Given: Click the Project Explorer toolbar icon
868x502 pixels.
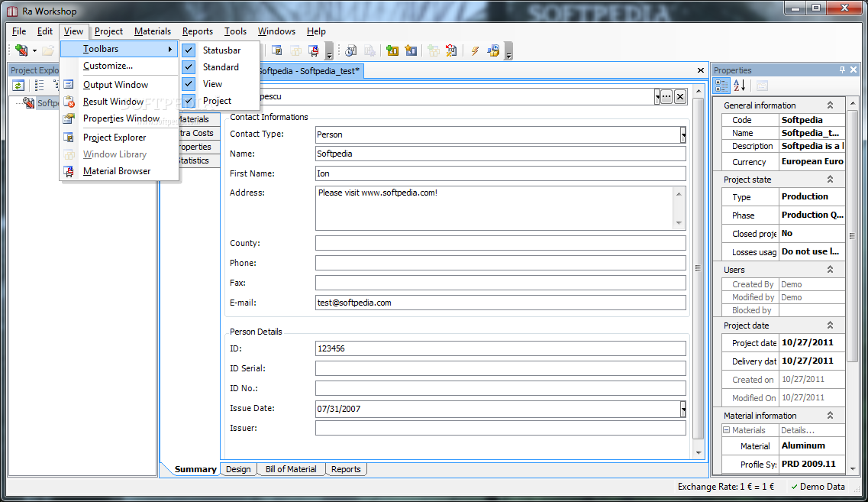Looking at the screenshot, I should click(x=277, y=51).
